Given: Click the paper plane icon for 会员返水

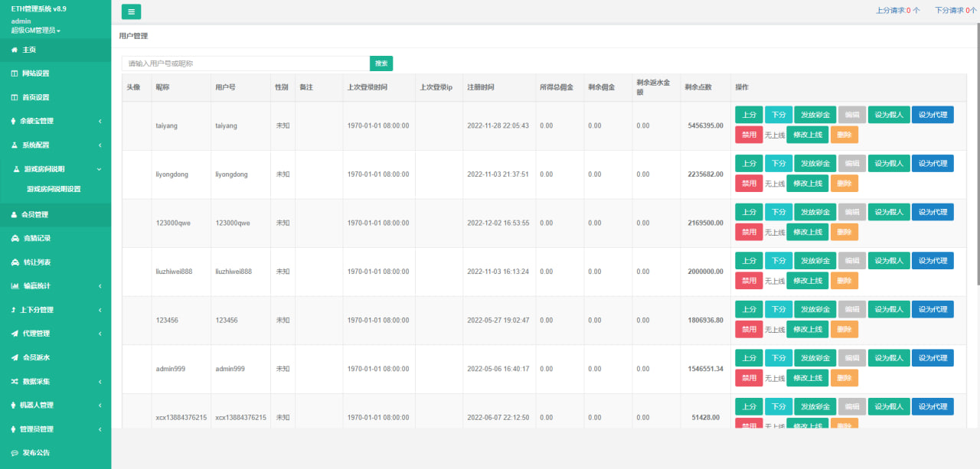Looking at the screenshot, I should [x=15, y=357].
